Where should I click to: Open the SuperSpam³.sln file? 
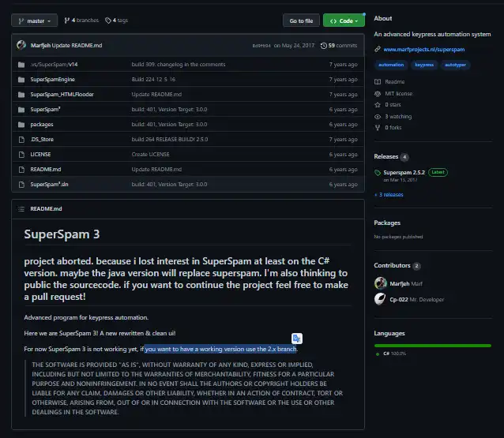49,185
